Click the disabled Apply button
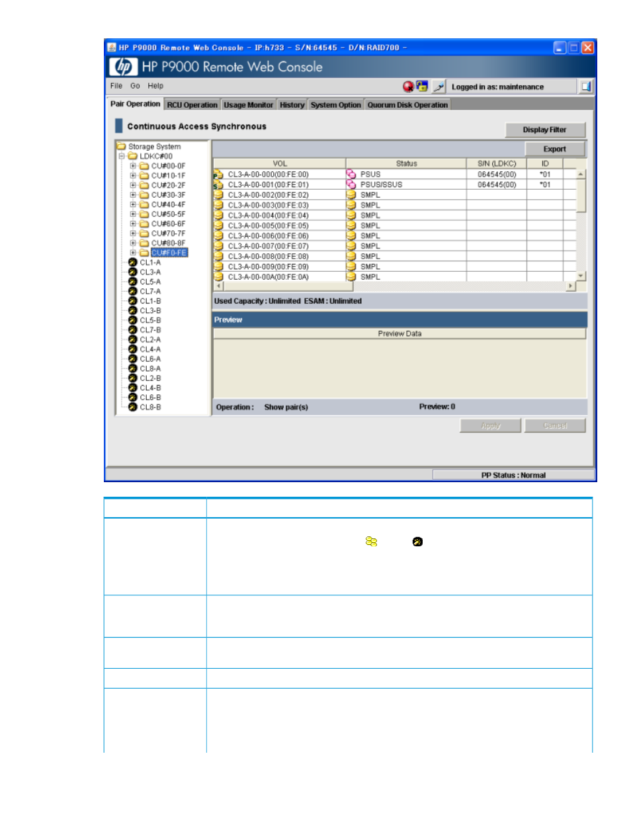This screenshot has height=840, width=631. click(491, 425)
